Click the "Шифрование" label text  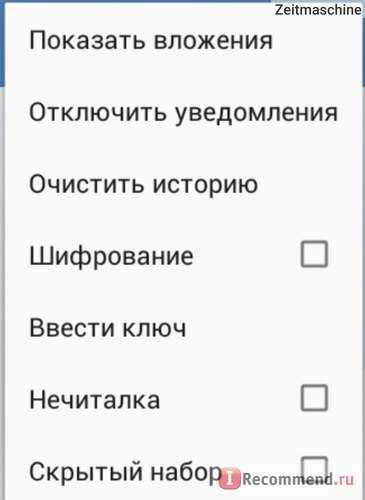(x=111, y=256)
